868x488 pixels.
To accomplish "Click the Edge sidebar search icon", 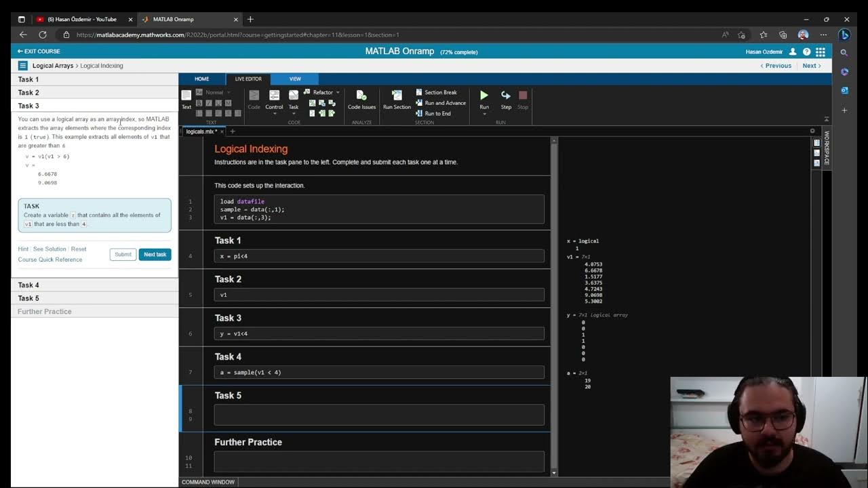I will [x=844, y=52].
